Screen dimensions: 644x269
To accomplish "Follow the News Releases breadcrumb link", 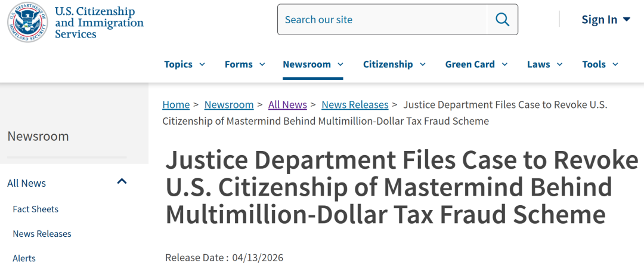I will 355,104.
